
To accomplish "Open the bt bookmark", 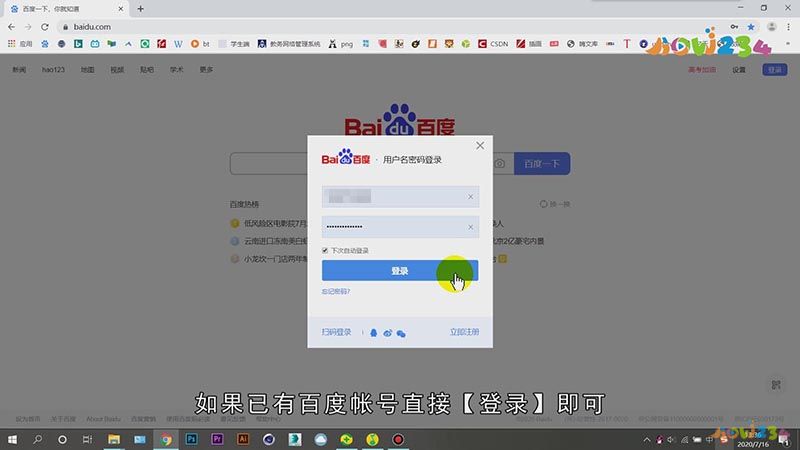I will tap(200, 44).
